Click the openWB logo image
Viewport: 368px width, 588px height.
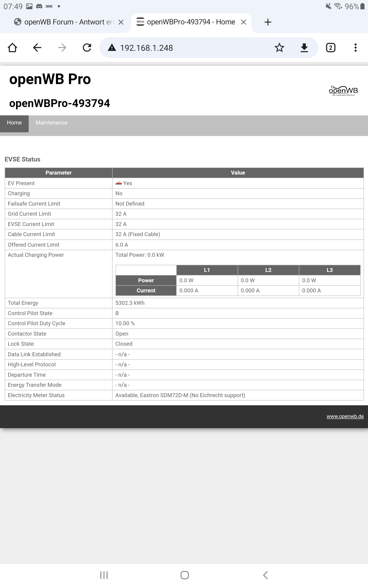pyautogui.click(x=343, y=91)
